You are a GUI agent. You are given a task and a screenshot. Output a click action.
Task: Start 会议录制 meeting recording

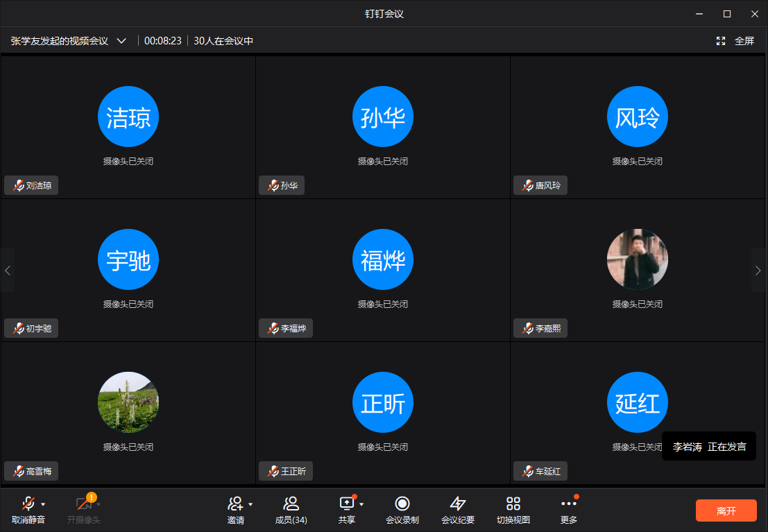tap(402, 510)
